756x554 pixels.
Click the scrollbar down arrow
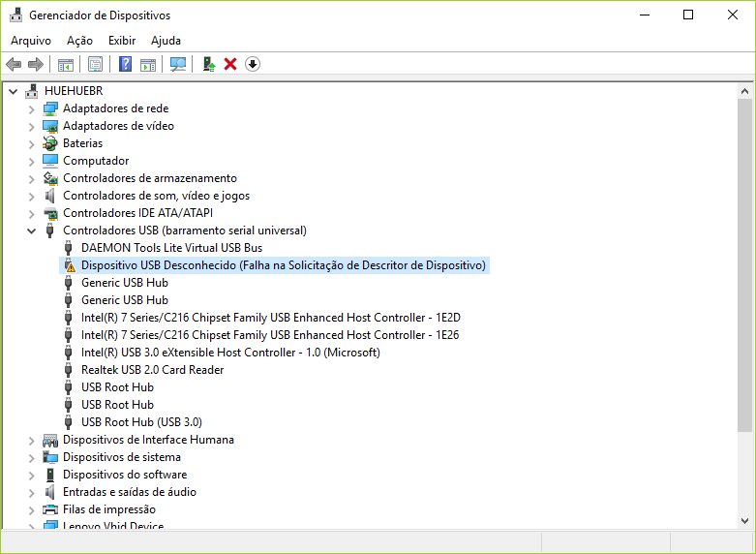pyautogui.click(x=744, y=521)
